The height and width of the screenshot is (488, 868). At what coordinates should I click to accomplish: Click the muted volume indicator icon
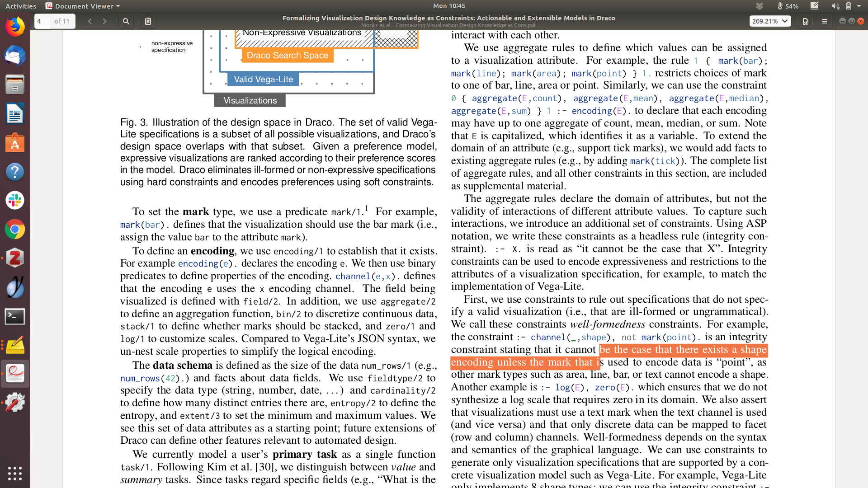835,6
